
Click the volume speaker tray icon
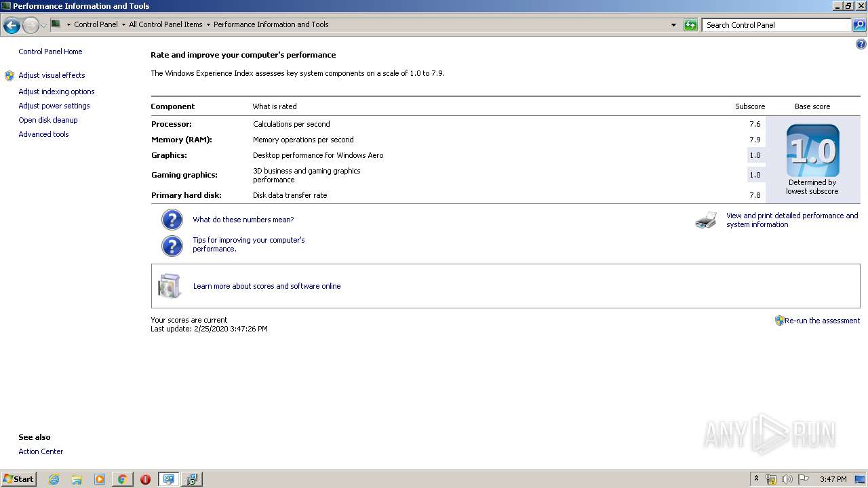coord(787,479)
